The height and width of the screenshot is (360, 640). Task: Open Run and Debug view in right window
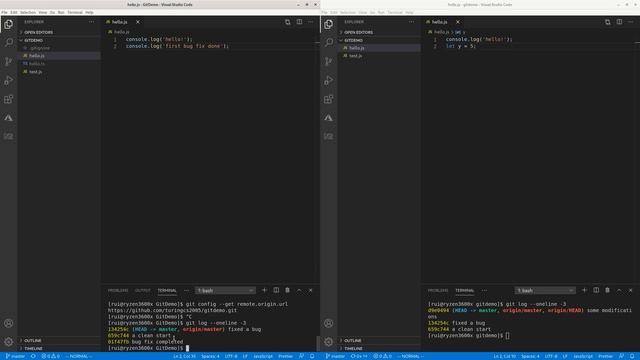(x=329, y=80)
